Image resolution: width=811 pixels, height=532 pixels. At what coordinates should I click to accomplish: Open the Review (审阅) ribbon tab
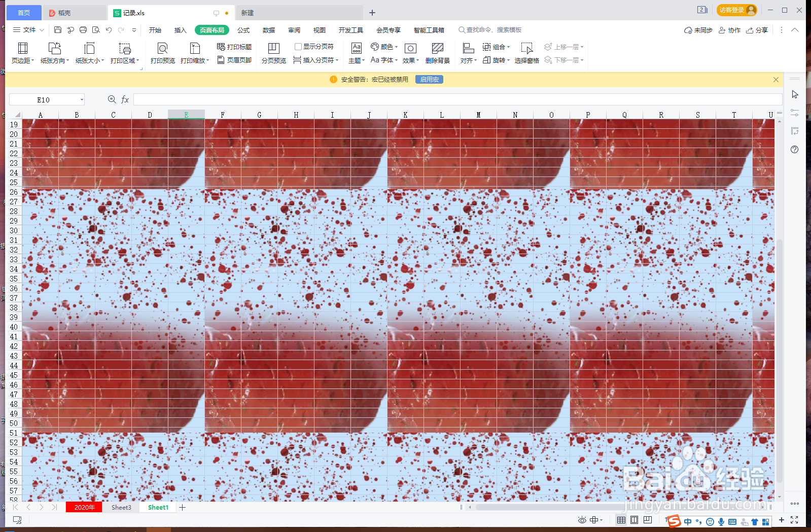[294, 30]
